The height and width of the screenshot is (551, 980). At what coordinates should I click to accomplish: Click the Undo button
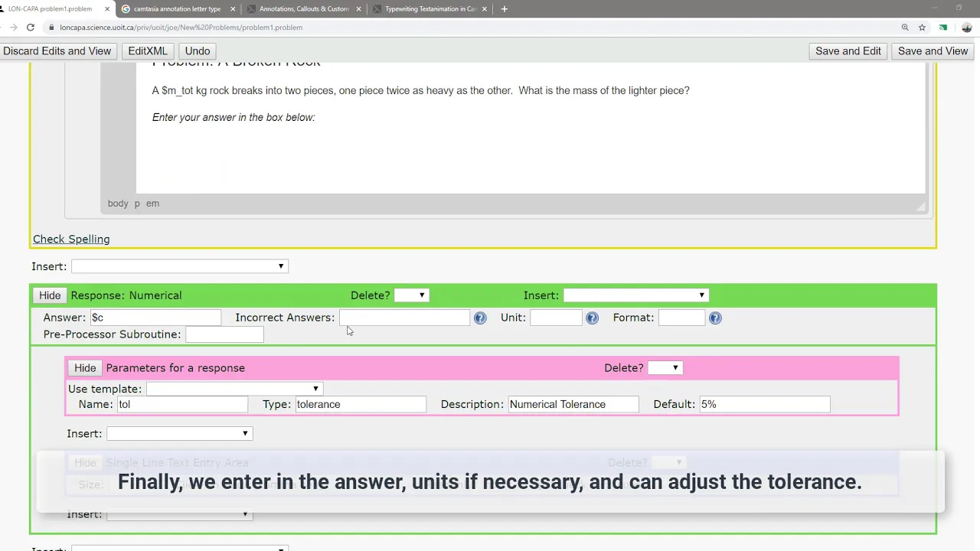pos(198,51)
